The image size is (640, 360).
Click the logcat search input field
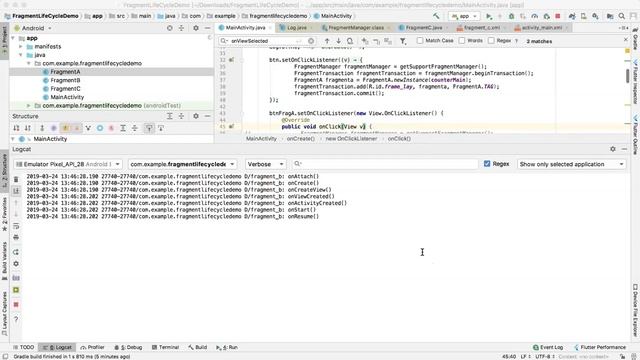coord(385,164)
